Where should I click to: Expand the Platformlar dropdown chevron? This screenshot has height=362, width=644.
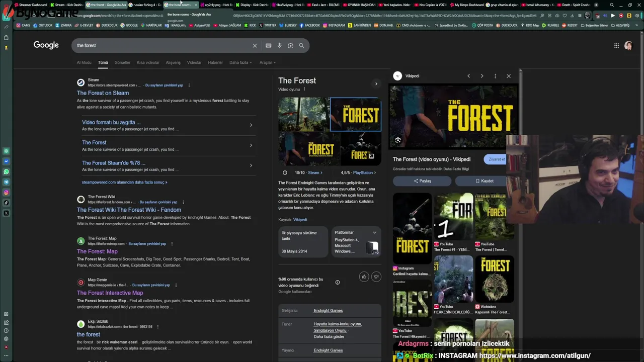374,233
